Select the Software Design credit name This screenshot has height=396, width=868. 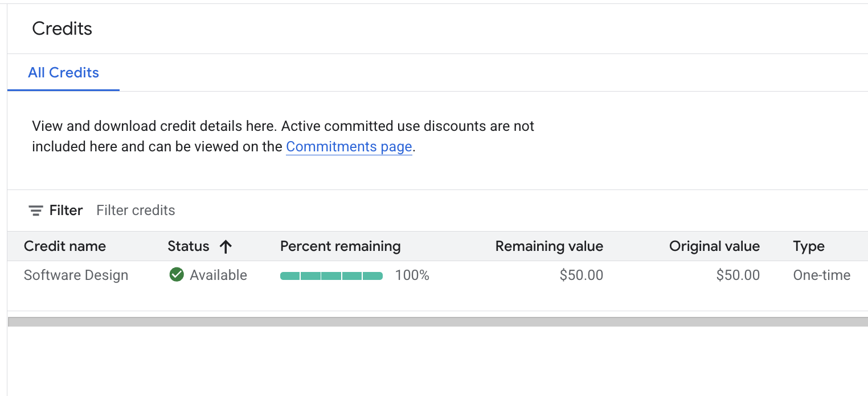pyautogui.click(x=76, y=275)
